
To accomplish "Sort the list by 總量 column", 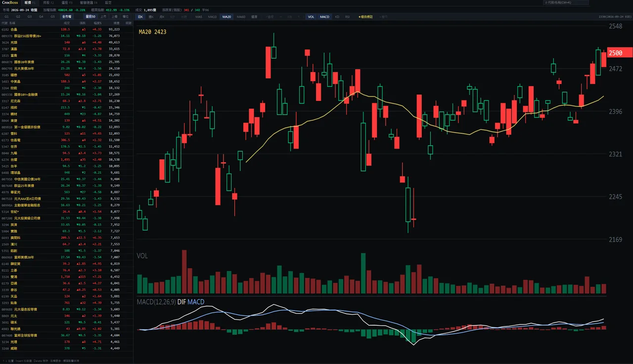I will pyautogui.click(x=116, y=23).
